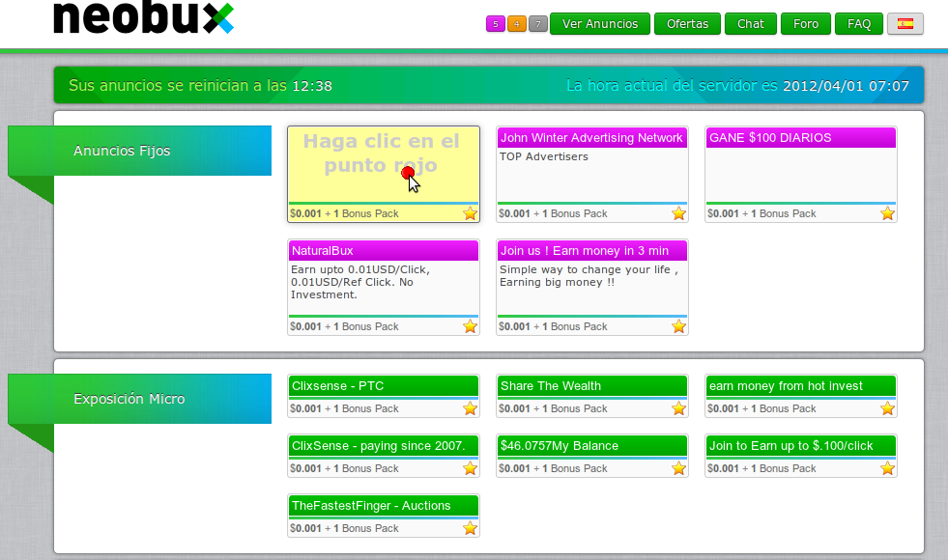Click star on the yellow 'punto rojo' ad
Screen dimensions: 948x560
[470, 213]
